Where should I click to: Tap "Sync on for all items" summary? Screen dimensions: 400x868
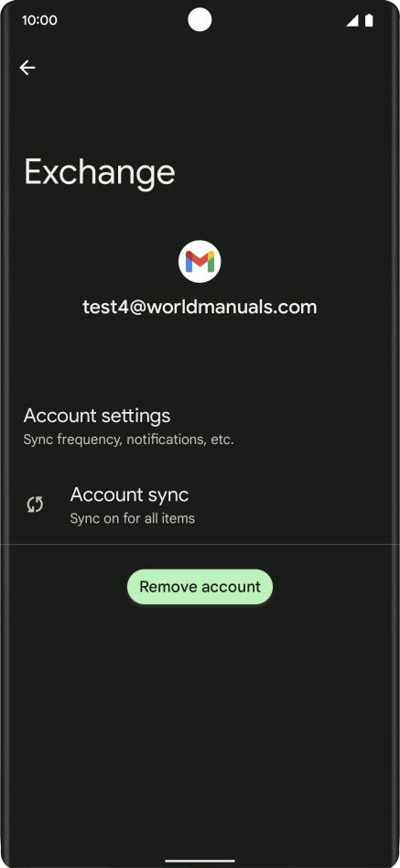(x=132, y=519)
